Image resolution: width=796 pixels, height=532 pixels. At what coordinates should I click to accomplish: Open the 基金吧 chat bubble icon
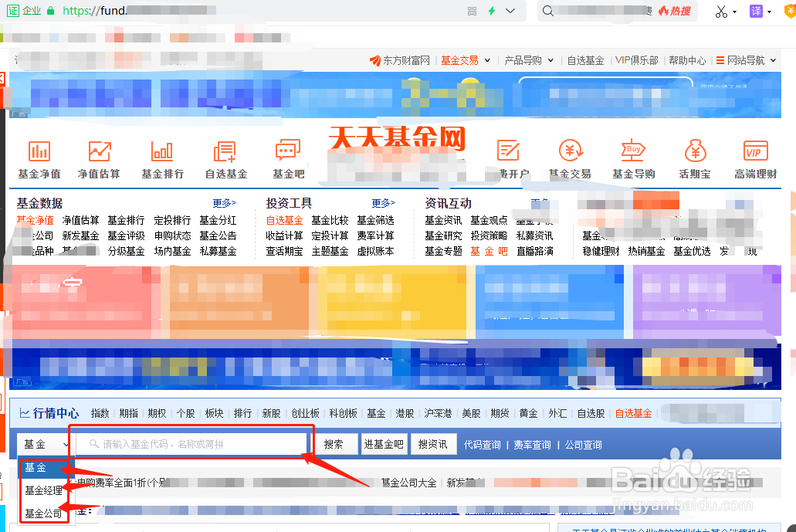(x=288, y=151)
